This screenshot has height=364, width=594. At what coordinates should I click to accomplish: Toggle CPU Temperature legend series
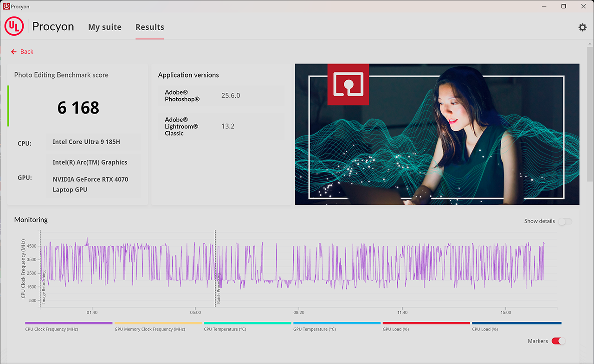point(247,326)
